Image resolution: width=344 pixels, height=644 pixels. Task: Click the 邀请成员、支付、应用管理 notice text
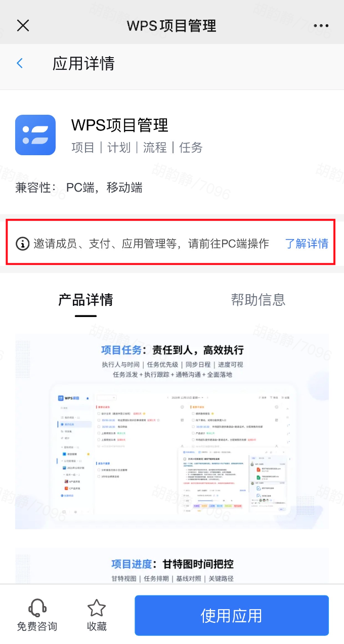151,244
